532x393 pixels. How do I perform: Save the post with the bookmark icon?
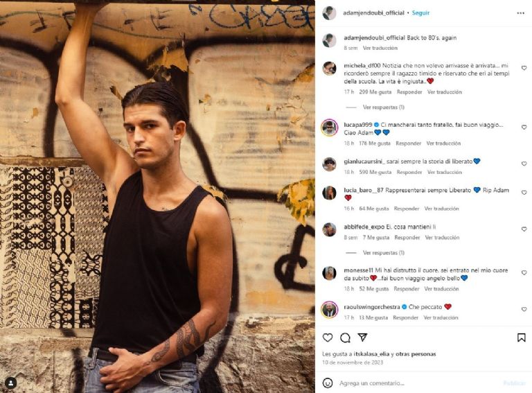point(521,338)
